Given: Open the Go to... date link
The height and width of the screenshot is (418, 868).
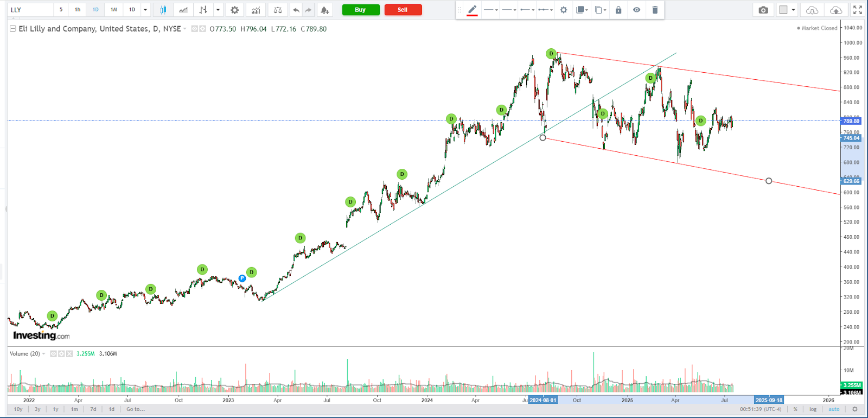Looking at the screenshot, I should tap(136, 409).
